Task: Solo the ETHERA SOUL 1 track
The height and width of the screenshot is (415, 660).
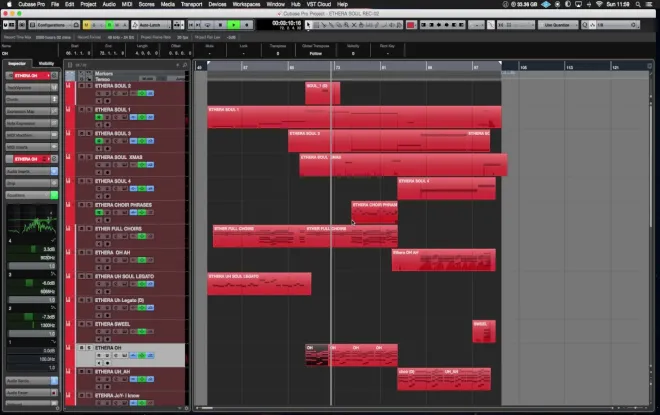Action: pyautogui.click(x=89, y=109)
